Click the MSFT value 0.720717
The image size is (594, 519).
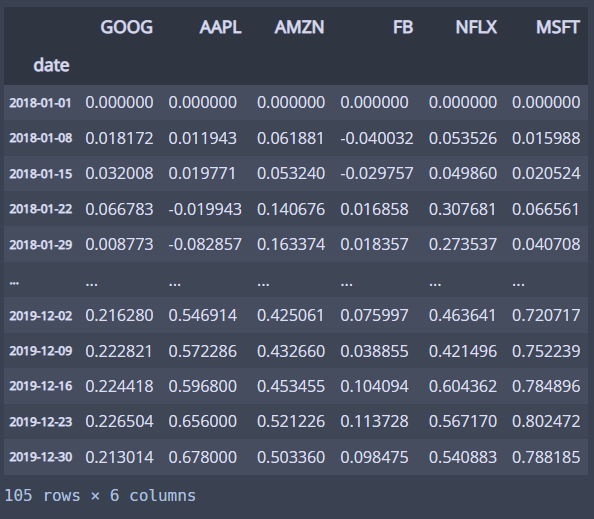(546, 316)
